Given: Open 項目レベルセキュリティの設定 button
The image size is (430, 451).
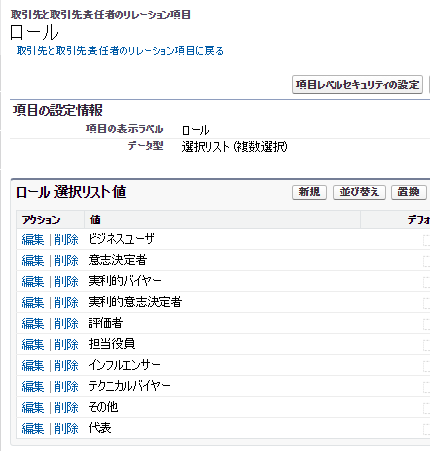Looking at the screenshot, I should pyautogui.click(x=357, y=85).
